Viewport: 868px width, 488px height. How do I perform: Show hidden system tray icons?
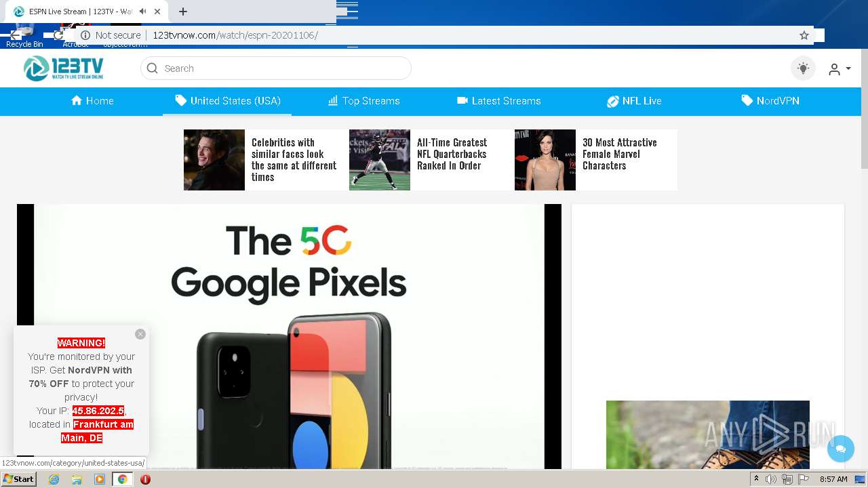click(x=756, y=479)
